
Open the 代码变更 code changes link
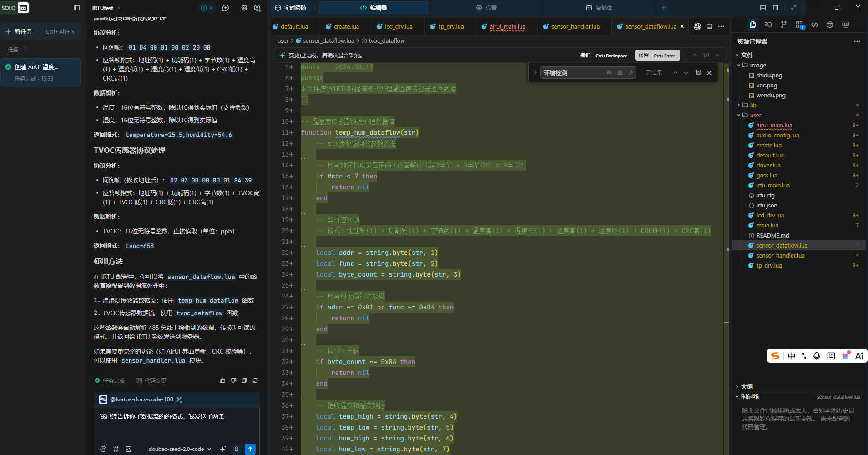(151, 380)
